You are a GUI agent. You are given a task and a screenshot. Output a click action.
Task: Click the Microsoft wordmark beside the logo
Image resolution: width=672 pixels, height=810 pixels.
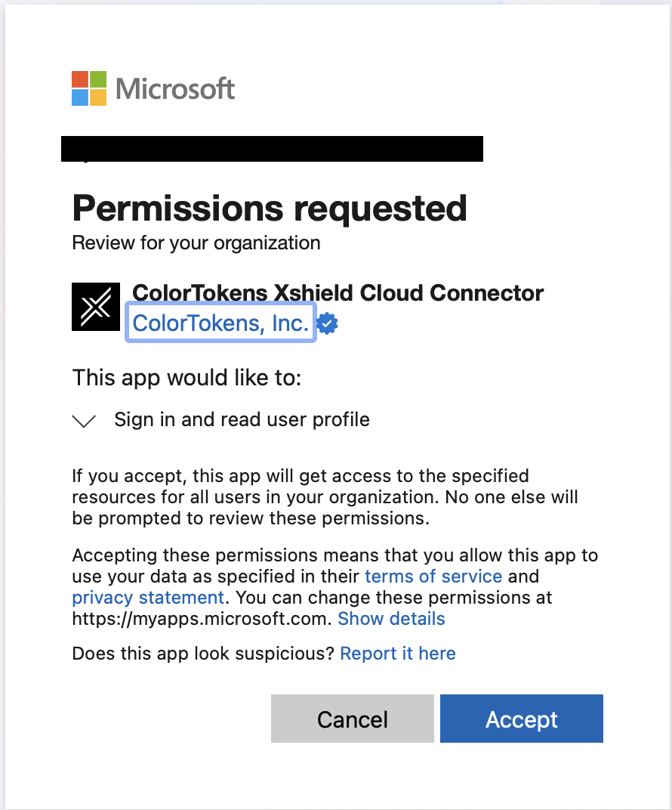pos(175,88)
